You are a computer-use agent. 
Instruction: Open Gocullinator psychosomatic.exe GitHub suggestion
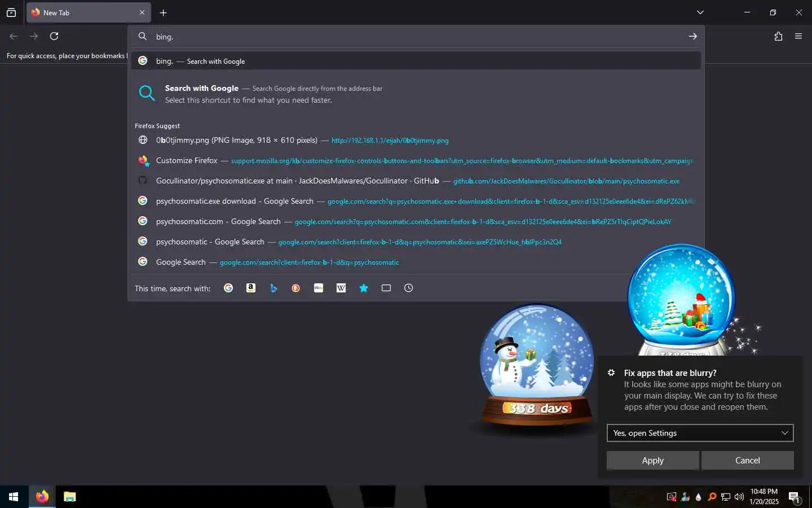[416, 181]
